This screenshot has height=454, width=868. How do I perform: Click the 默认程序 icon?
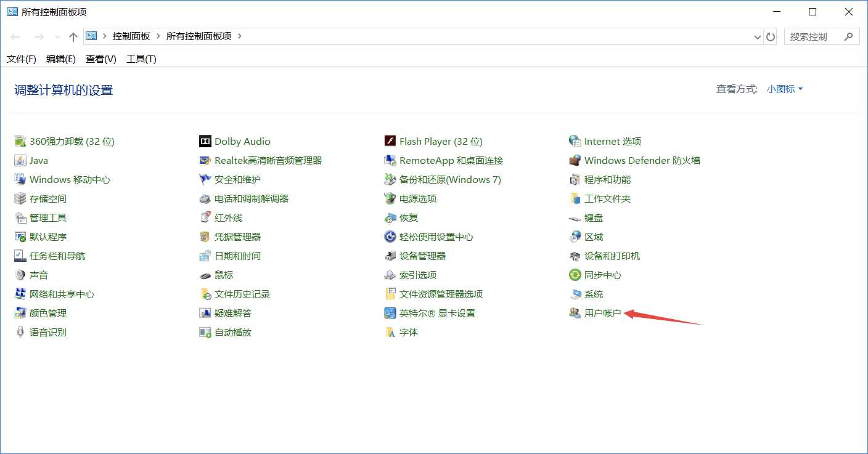[20, 237]
